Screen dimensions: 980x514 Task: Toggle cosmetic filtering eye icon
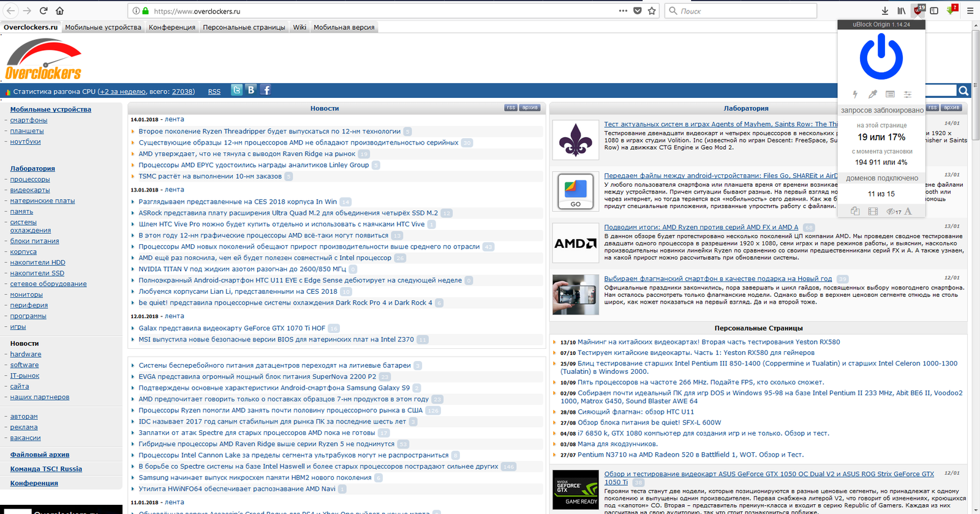(892, 211)
